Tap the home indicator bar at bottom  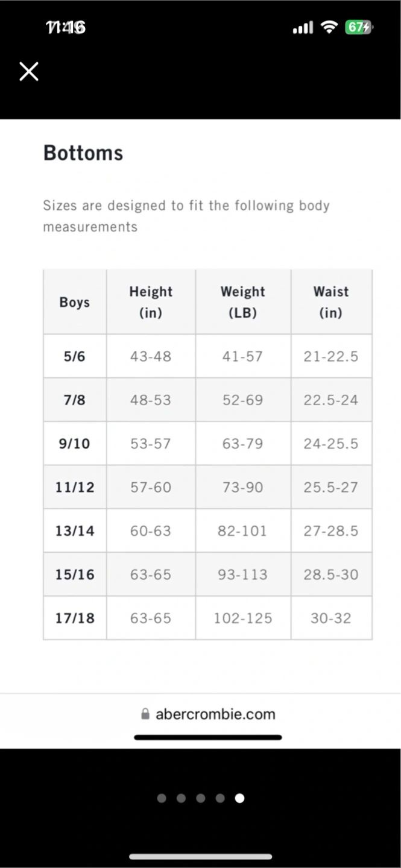[x=200, y=857]
